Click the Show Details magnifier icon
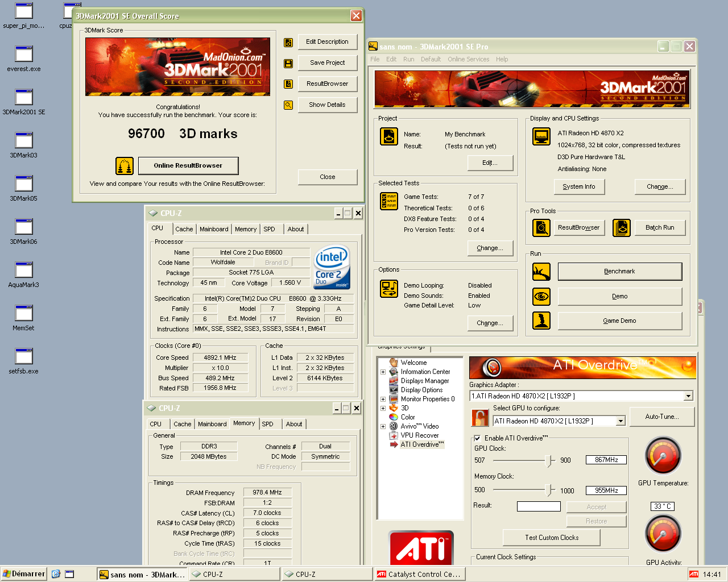This screenshot has height=582, width=728. [288, 105]
